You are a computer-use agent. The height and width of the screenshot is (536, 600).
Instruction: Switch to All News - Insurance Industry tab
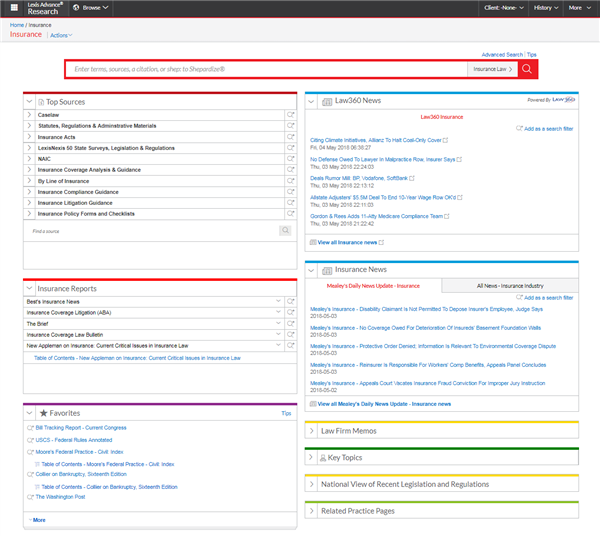point(510,286)
